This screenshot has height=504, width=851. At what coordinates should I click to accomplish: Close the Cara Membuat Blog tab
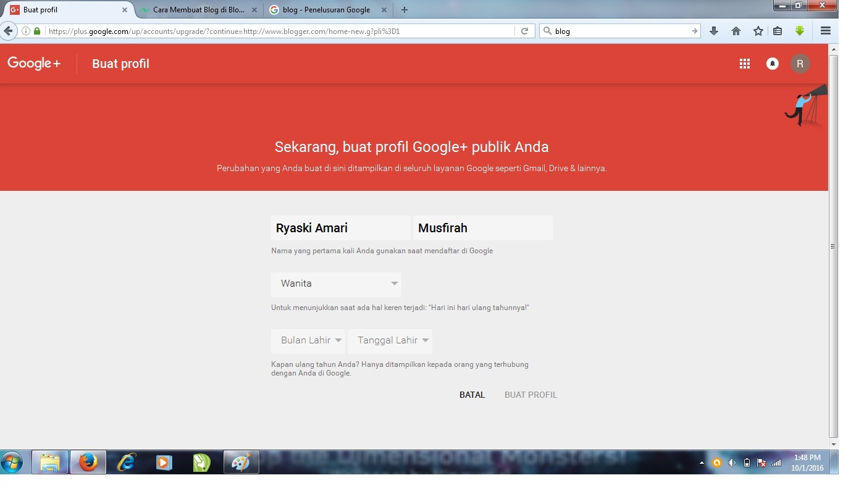point(254,10)
